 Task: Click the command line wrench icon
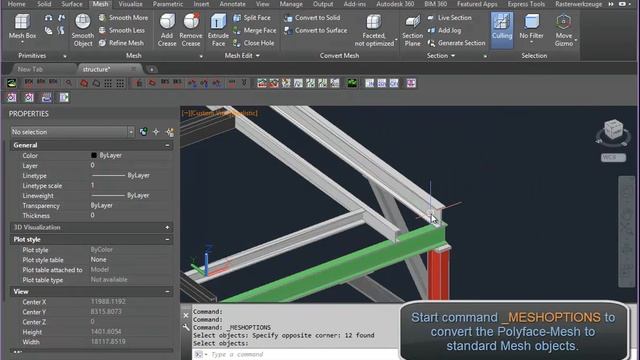click(186, 327)
